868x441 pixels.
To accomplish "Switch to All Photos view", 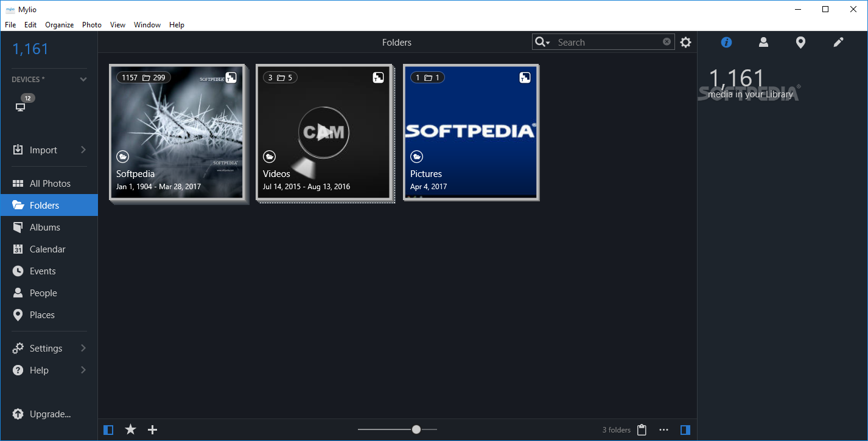I will click(x=49, y=184).
